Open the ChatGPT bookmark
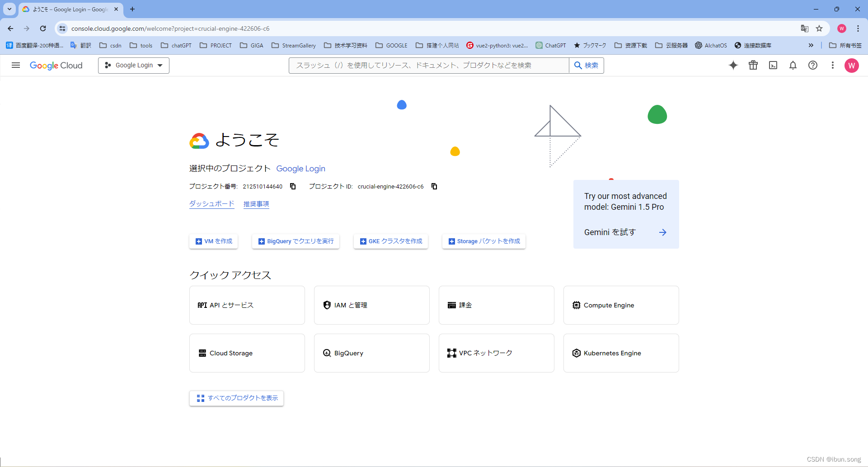This screenshot has height=467, width=868. click(551, 45)
